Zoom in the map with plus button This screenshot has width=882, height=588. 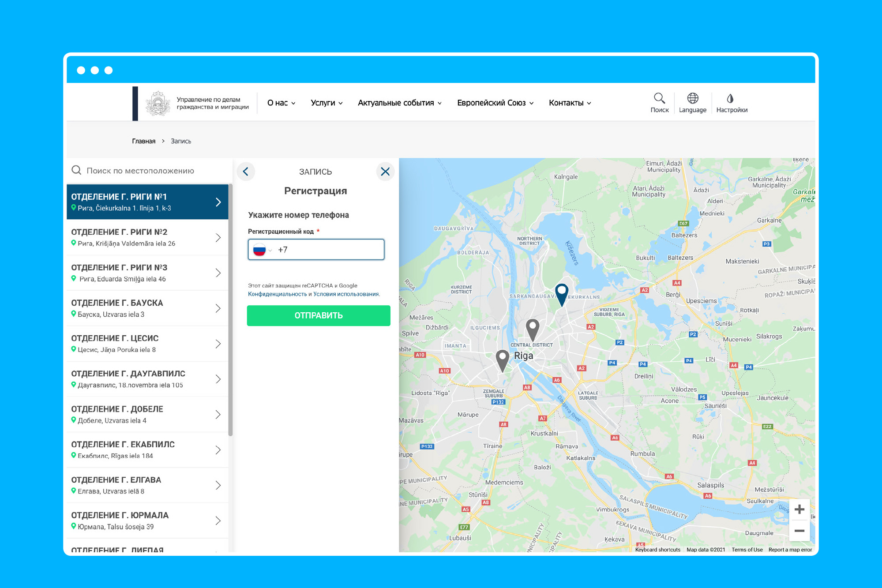tap(799, 510)
